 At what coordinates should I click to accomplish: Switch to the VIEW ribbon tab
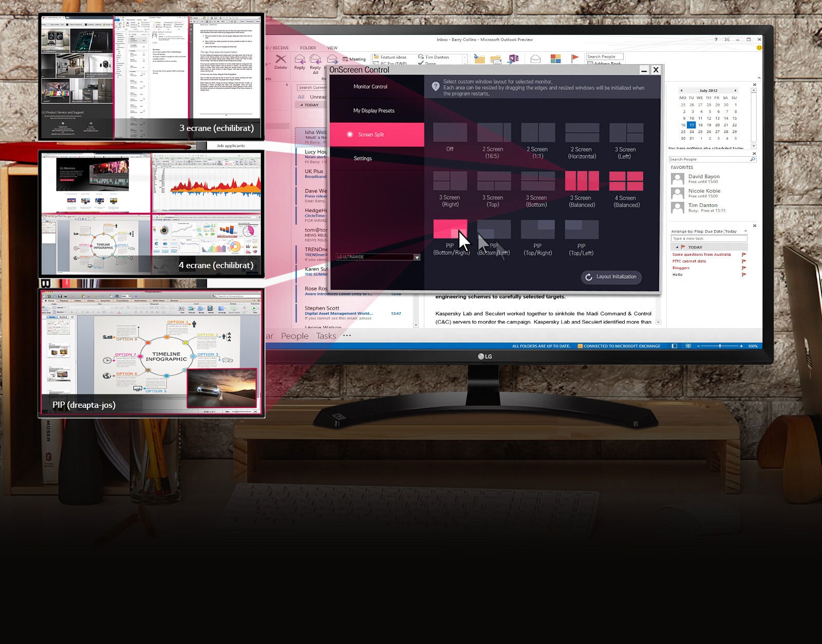[x=332, y=48]
